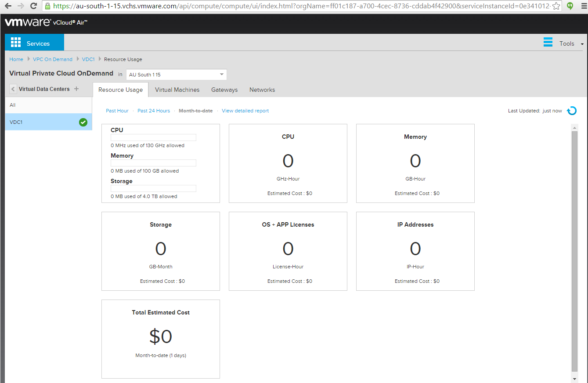
Task: Reload the page in the browser
Action: [33, 6]
